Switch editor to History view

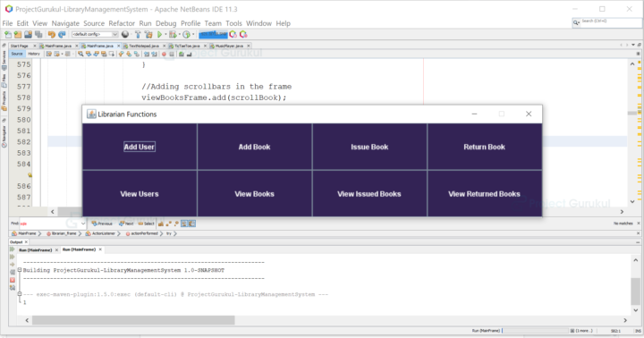pos(34,54)
